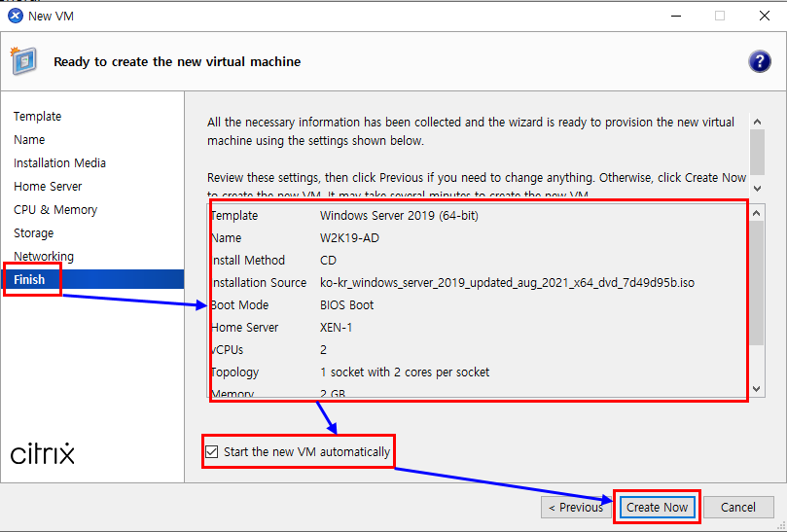This screenshot has width=787, height=532.
Task: Open the Home Server step
Action: click(x=48, y=186)
